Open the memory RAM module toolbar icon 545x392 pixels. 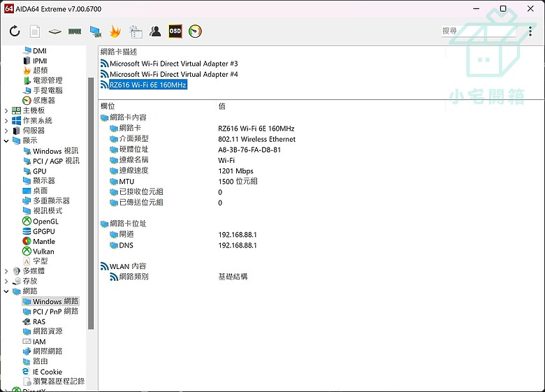coord(75,31)
